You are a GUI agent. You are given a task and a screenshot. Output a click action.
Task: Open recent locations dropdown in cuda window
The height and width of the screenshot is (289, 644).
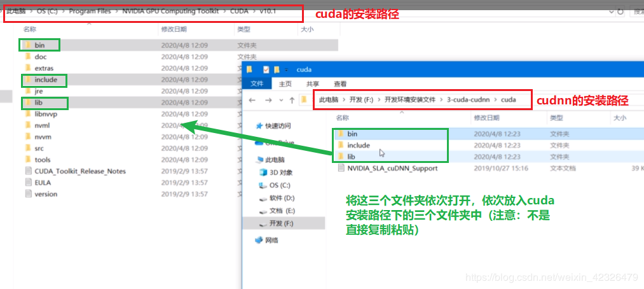(x=281, y=100)
